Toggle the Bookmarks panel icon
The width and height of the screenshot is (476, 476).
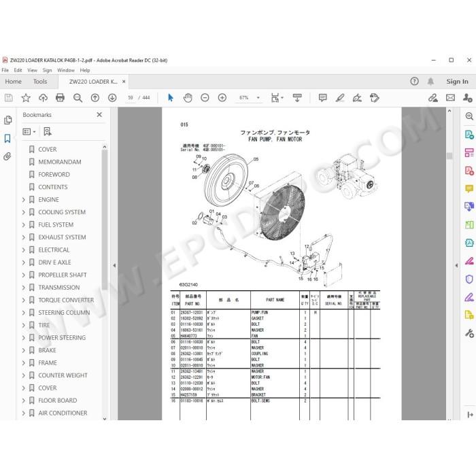tap(7, 139)
